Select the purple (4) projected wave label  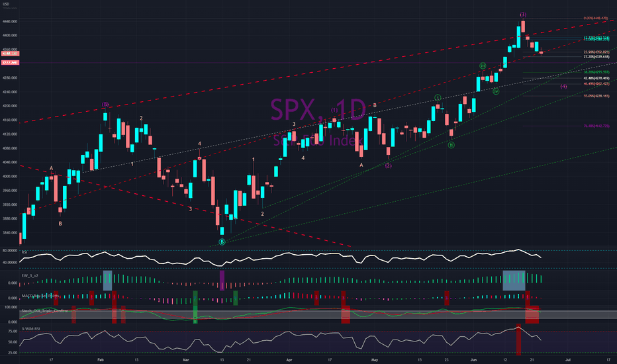click(x=563, y=86)
